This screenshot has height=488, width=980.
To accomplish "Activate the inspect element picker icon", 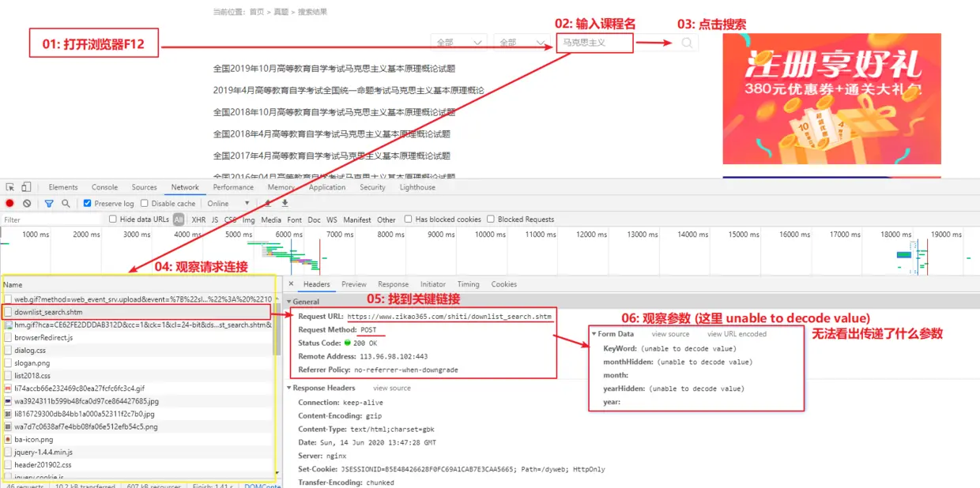I will coord(10,187).
